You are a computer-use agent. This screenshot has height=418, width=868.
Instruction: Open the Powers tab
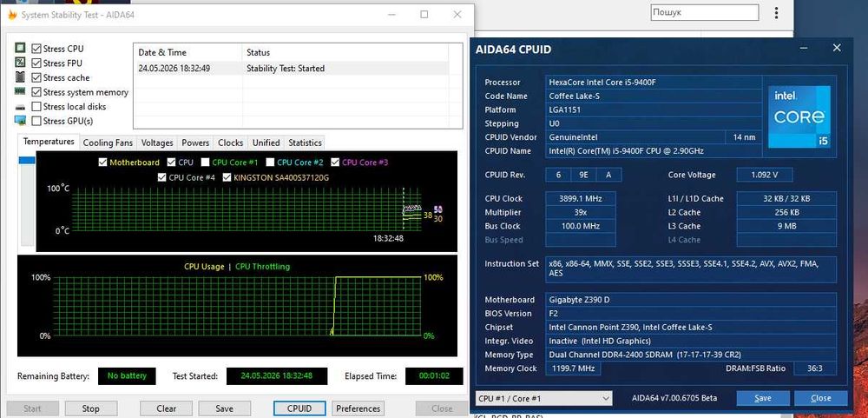(x=195, y=143)
